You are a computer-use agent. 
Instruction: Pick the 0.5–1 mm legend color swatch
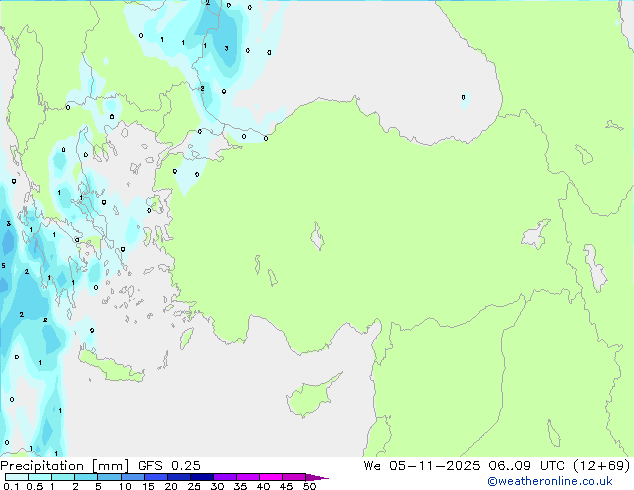click(40, 477)
